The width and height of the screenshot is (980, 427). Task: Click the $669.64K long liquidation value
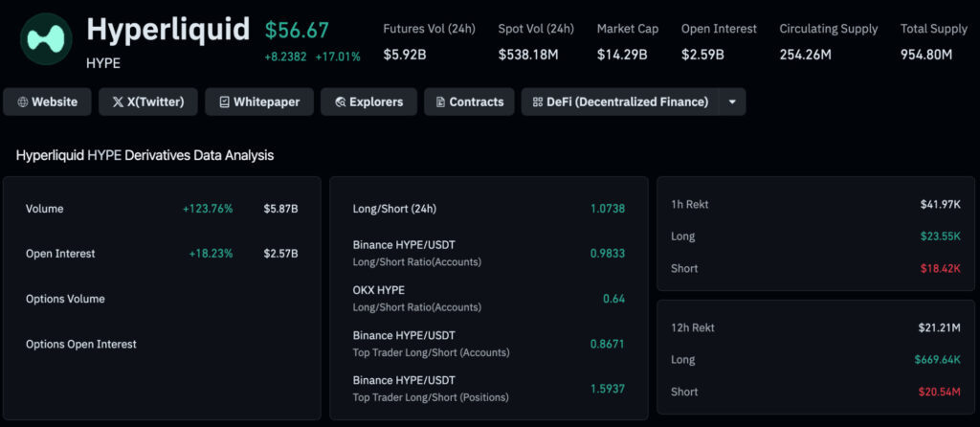coord(937,359)
